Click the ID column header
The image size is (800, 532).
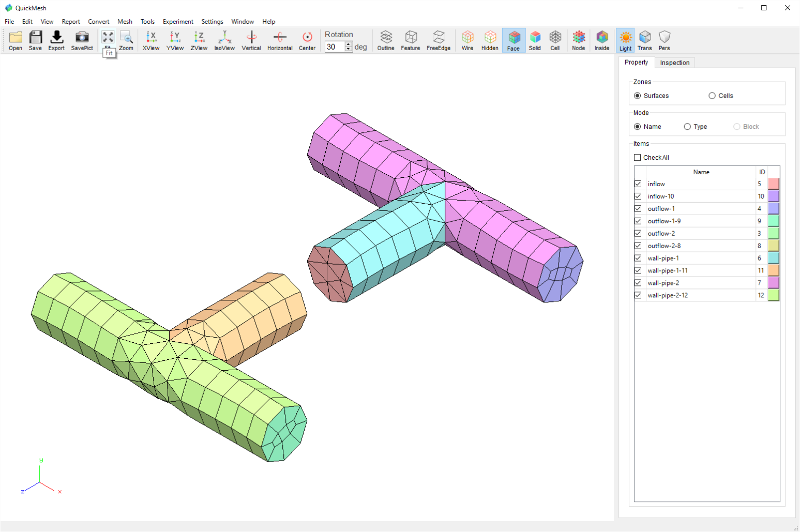pyautogui.click(x=762, y=172)
